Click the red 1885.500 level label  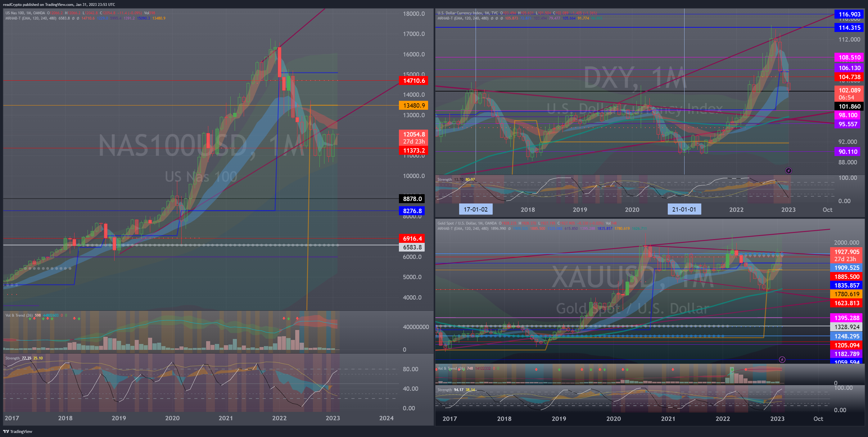point(846,277)
